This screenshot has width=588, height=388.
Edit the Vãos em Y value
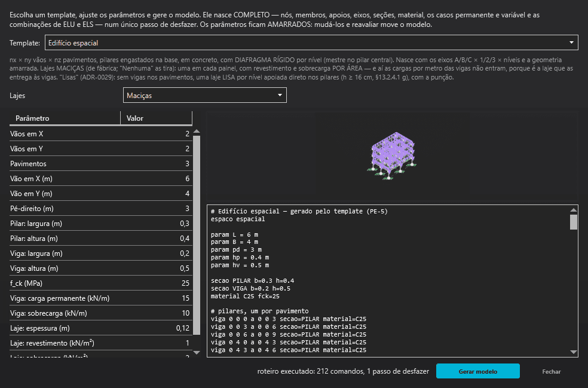tap(157, 149)
